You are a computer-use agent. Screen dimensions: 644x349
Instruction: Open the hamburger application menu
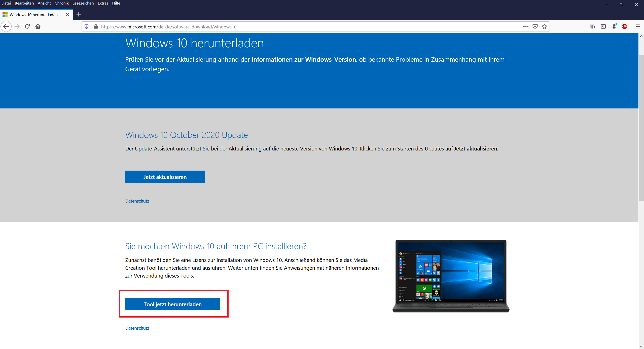[638, 26]
